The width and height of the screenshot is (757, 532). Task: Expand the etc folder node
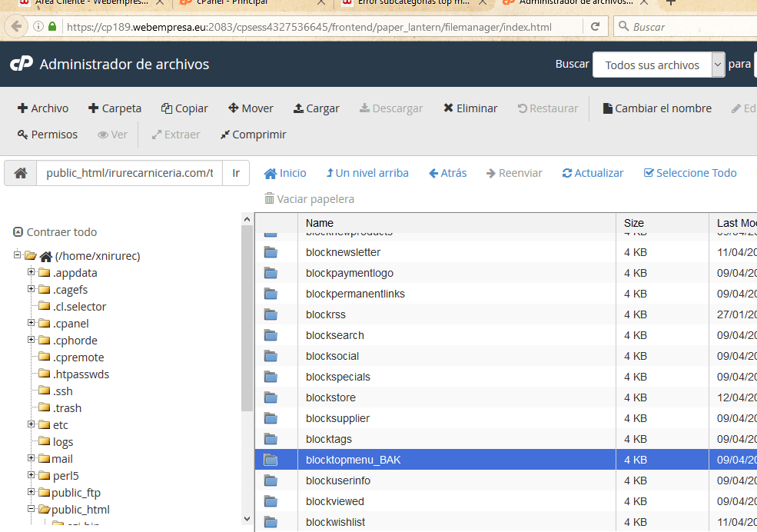pyautogui.click(x=31, y=424)
